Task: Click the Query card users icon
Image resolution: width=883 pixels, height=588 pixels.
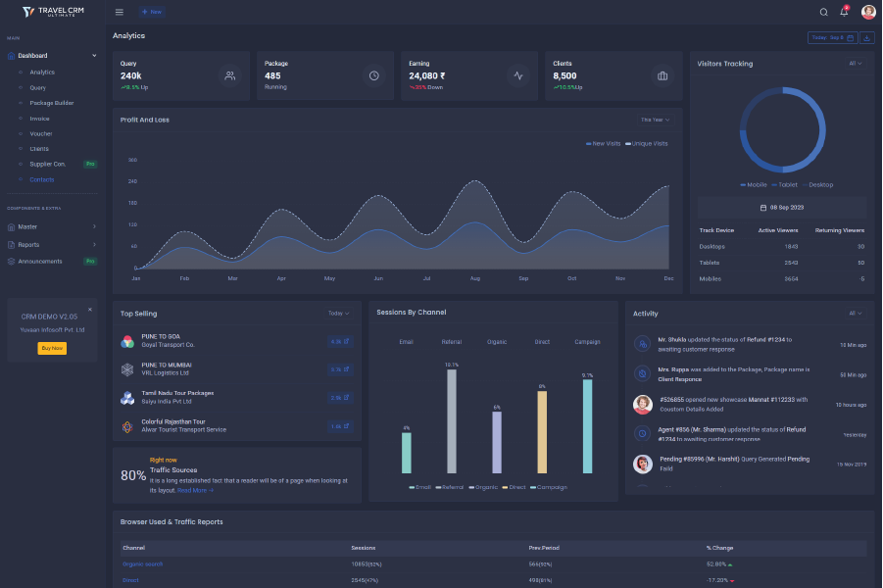Action: 229,75
